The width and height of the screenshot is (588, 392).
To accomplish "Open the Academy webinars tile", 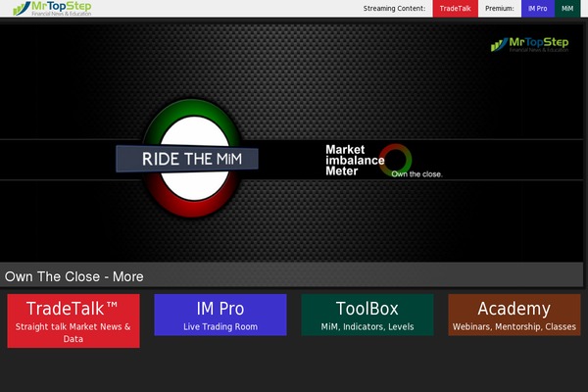I will pos(514,315).
